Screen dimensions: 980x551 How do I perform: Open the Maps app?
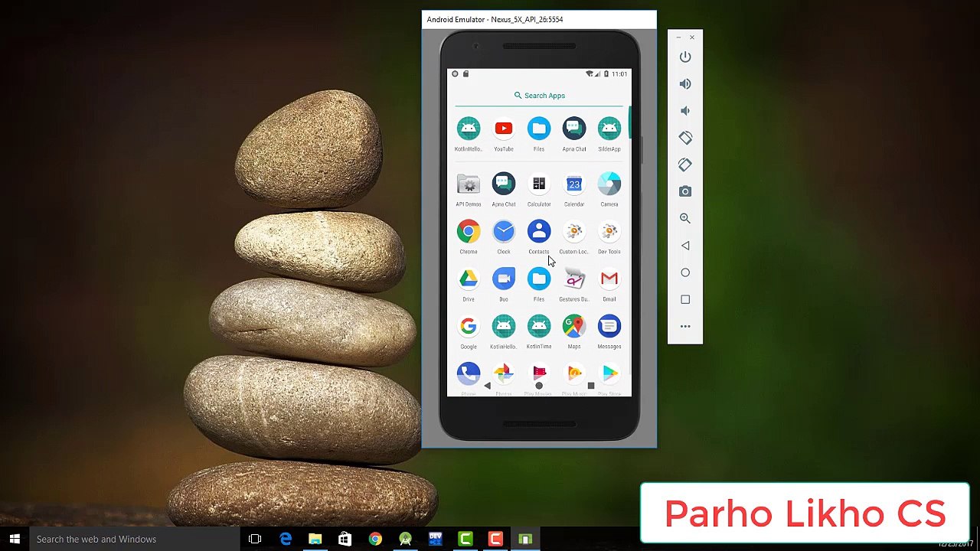pyautogui.click(x=574, y=326)
